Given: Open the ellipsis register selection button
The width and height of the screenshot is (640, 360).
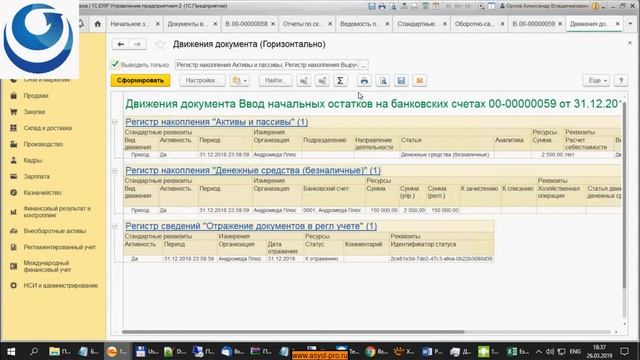Looking at the screenshot, I should [x=363, y=65].
